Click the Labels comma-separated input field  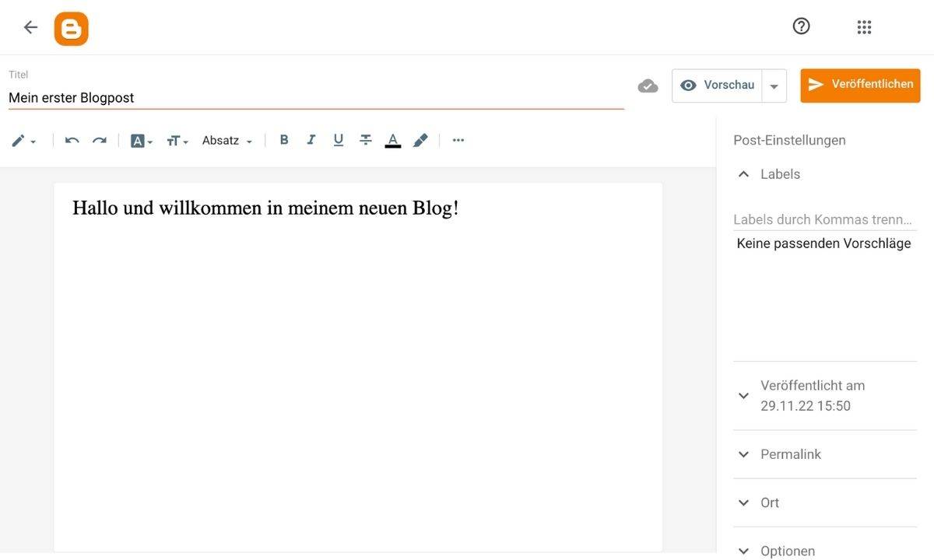tap(825, 220)
